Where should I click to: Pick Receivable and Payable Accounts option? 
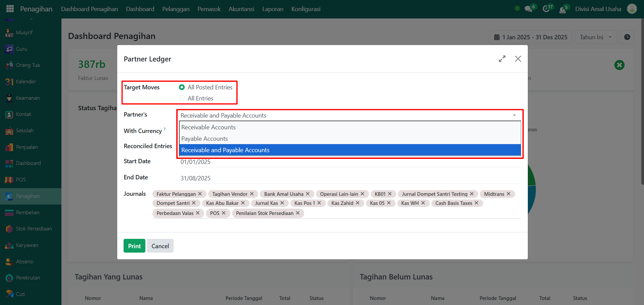pyautogui.click(x=225, y=150)
